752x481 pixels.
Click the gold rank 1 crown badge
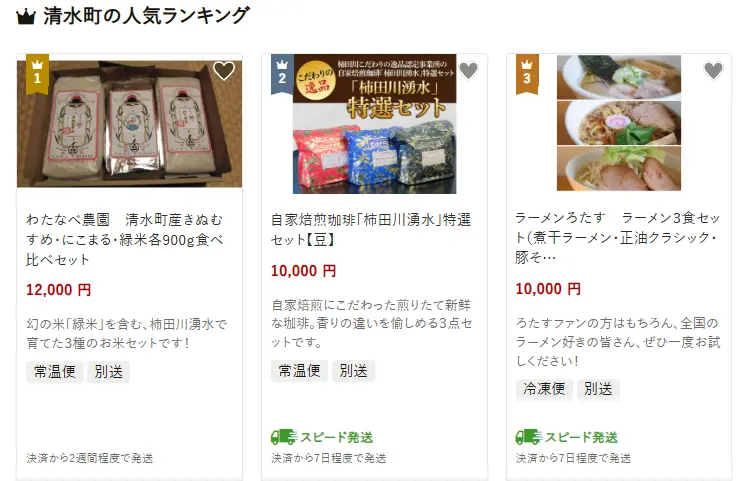[x=37, y=74]
